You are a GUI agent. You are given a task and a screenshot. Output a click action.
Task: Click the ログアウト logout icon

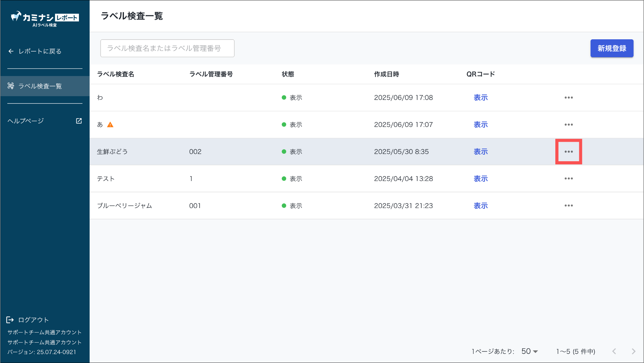click(10, 320)
